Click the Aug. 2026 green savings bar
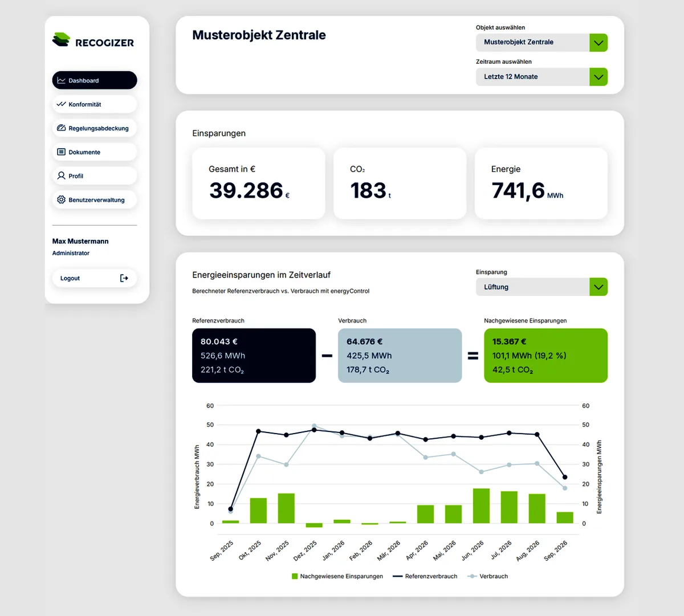The width and height of the screenshot is (684, 616). (x=537, y=508)
